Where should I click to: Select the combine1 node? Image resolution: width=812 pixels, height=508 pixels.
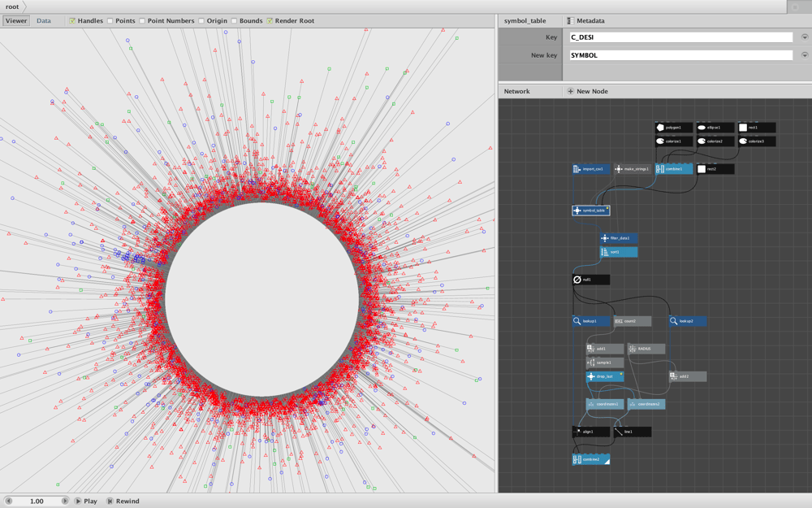[x=674, y=169]
